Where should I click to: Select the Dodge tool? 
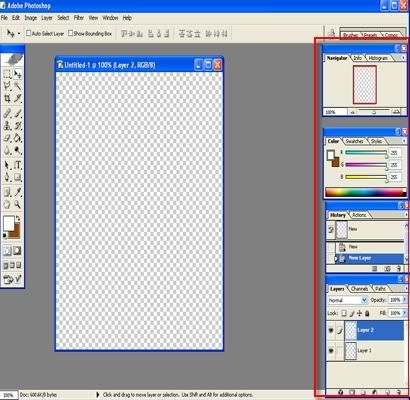18,150
